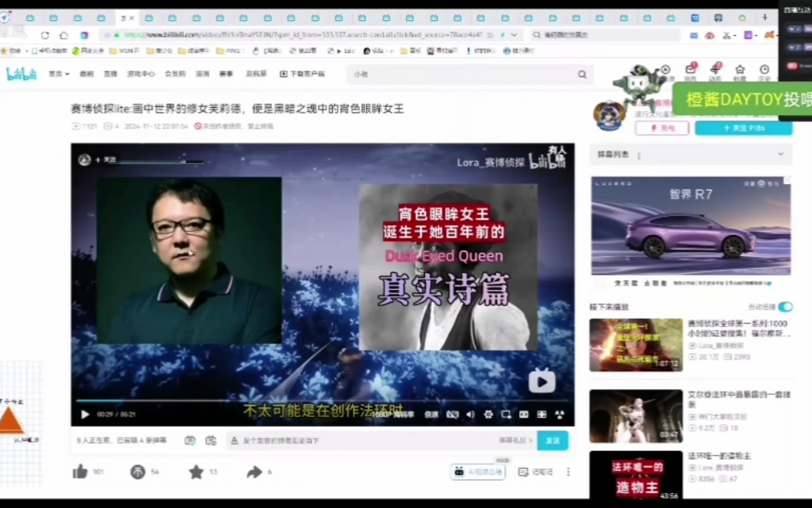812x508 pixels.
Task: Click the share arrow icon below video
Action: coord(254,472)
